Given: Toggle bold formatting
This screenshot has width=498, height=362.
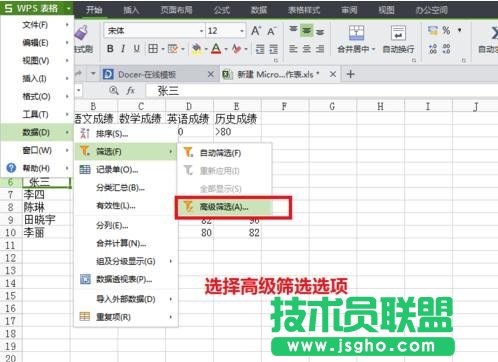Looking at the screenshot, I should (110, 49).
